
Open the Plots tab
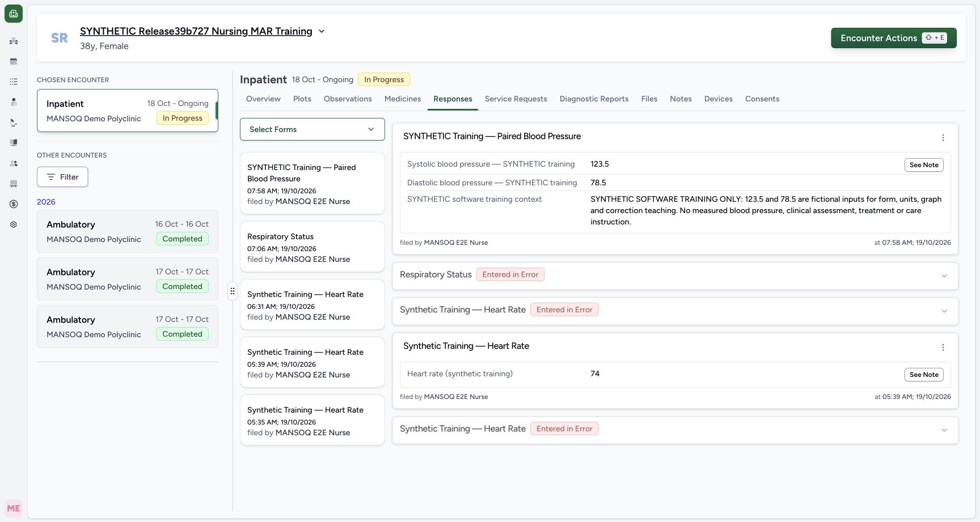click(x=302, y=99)
